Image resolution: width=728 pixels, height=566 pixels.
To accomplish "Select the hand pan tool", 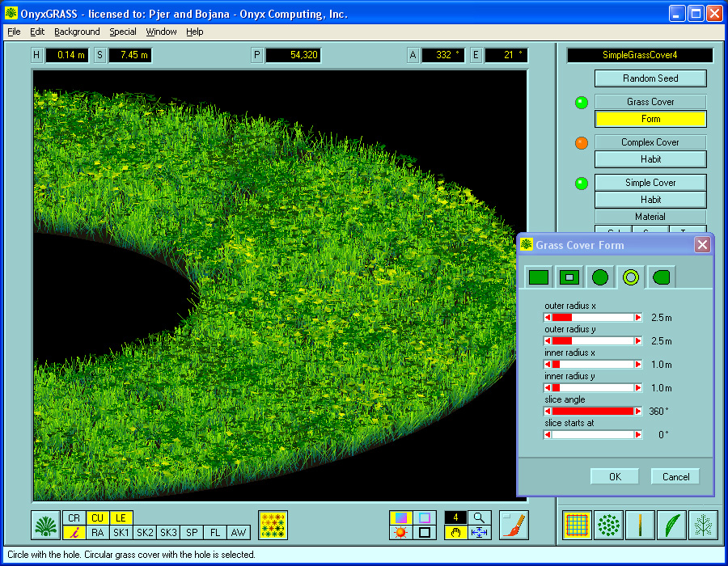I will point(455,532).
